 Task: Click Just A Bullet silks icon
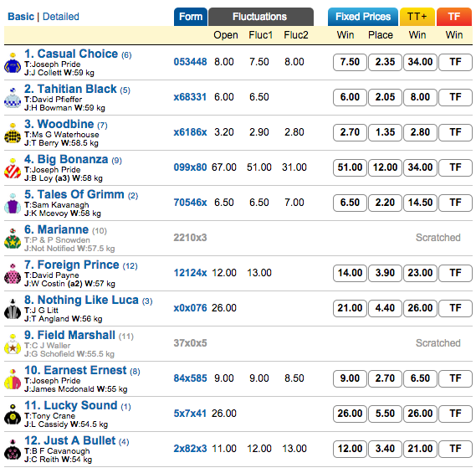pyautogui.click(x=13, y=450)
